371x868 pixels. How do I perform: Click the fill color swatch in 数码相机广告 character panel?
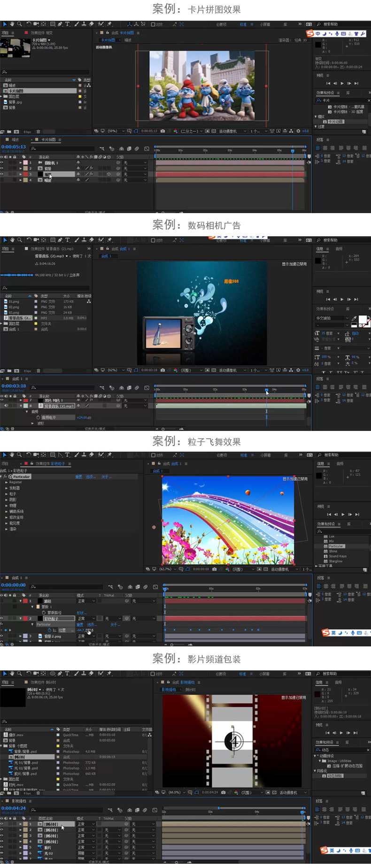363,319
